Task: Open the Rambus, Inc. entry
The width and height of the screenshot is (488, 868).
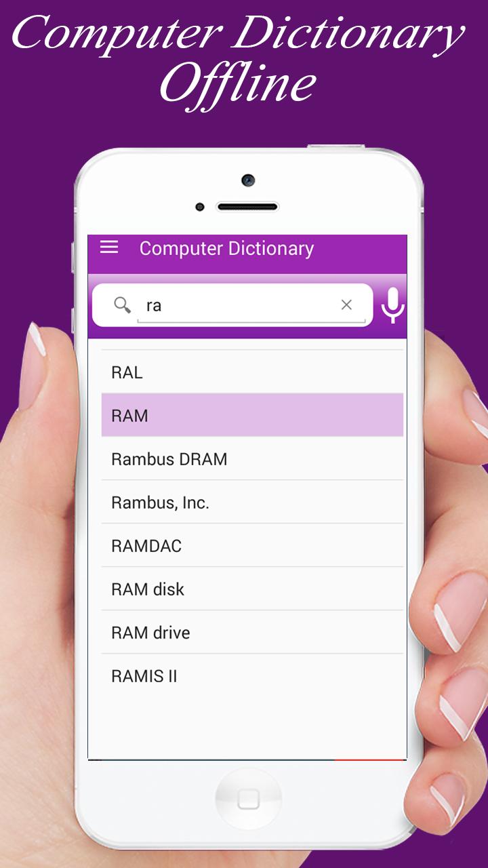Action: click(252, 502)
